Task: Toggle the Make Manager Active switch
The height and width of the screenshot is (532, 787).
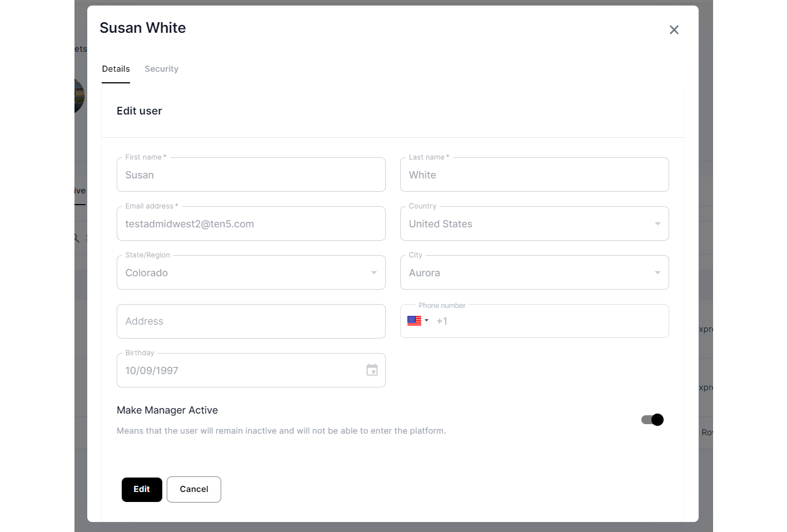Action: point(652,420)
